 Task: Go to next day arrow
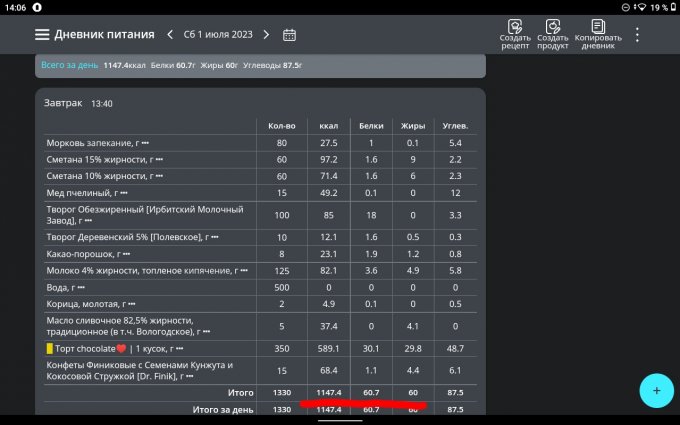click(x=266, y=34)
